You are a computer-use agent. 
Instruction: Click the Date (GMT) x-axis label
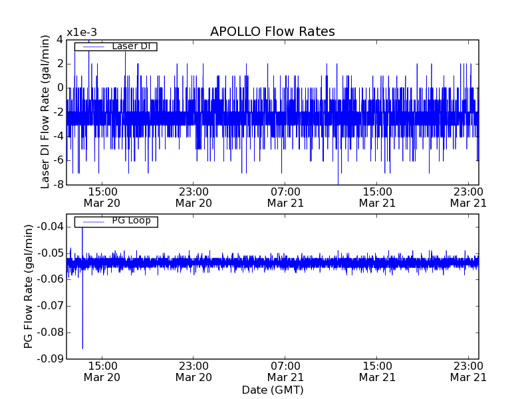[x=272, y=390]
